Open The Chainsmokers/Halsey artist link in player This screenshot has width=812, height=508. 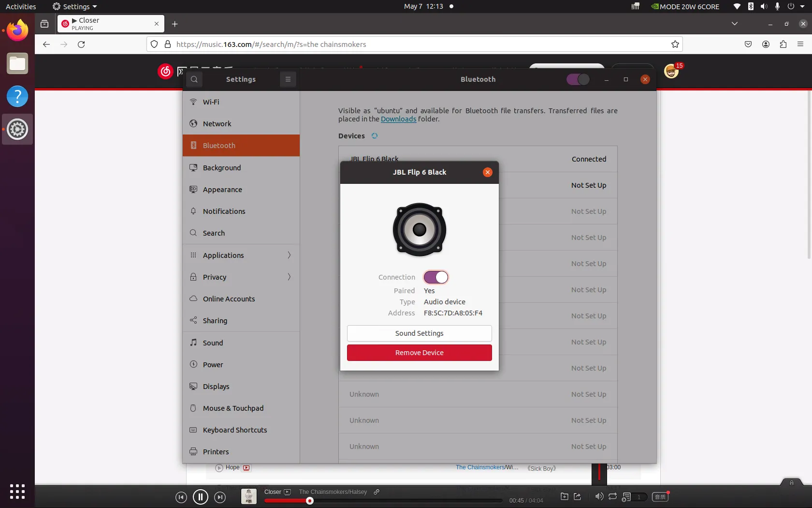[333, 492]
